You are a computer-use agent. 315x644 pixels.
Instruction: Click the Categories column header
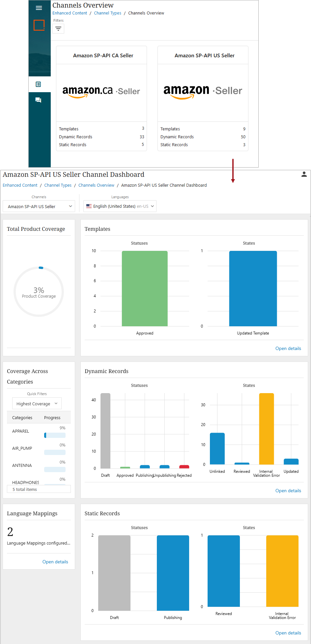pyautogui.click(x=22, y=417)
